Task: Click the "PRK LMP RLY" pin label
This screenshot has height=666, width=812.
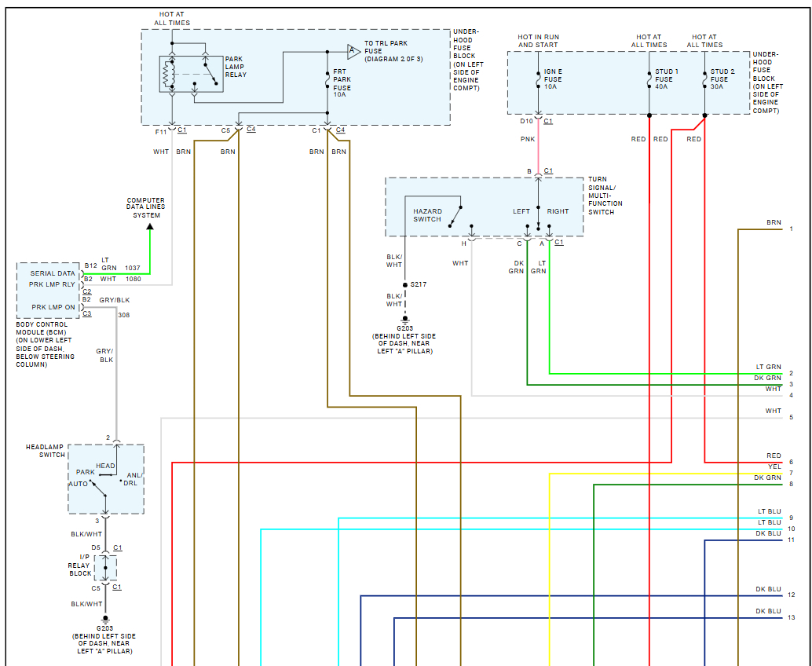Action: (52, 285)
